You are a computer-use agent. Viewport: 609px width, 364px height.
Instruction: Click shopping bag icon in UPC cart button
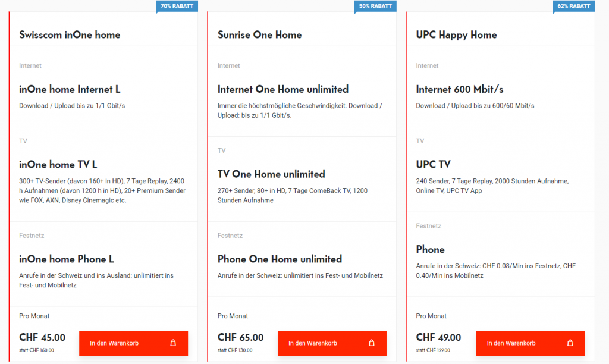(570, 343)
